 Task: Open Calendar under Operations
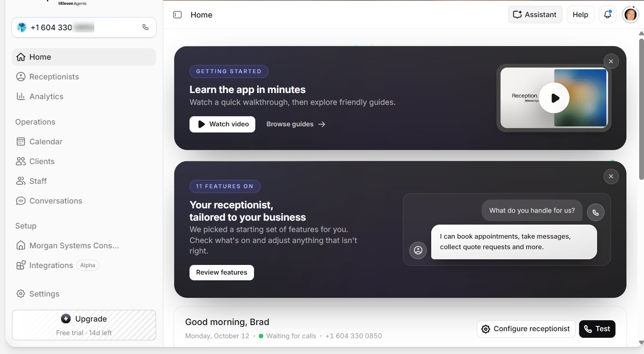pos(84,142)
